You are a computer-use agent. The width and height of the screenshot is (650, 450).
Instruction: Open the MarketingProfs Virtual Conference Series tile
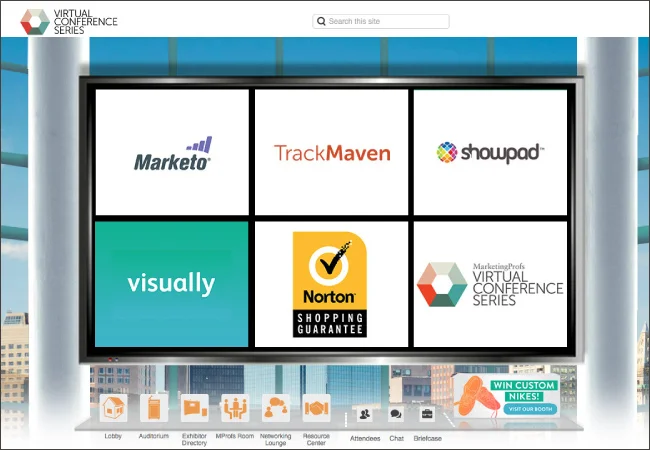(490, 284)
